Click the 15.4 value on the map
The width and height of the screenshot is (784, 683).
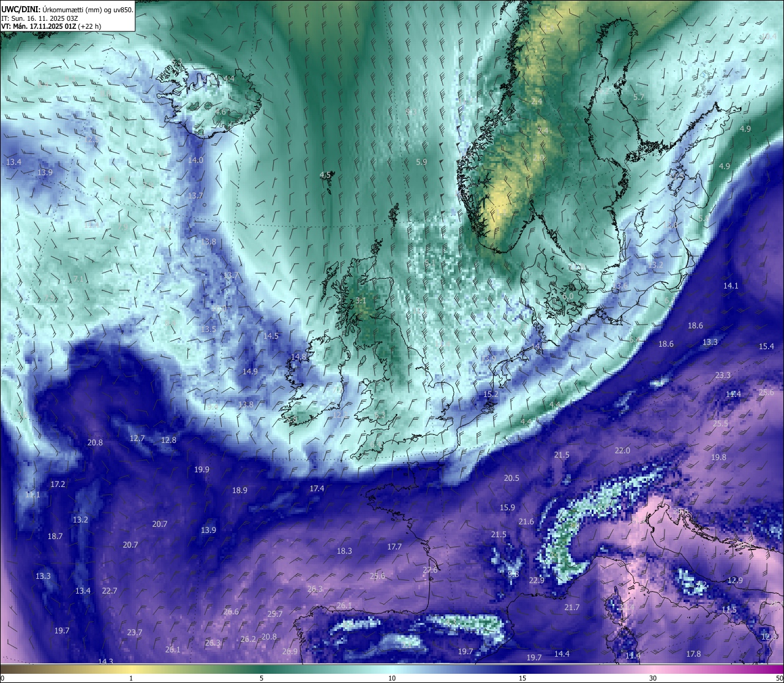(x=766, y=347)
